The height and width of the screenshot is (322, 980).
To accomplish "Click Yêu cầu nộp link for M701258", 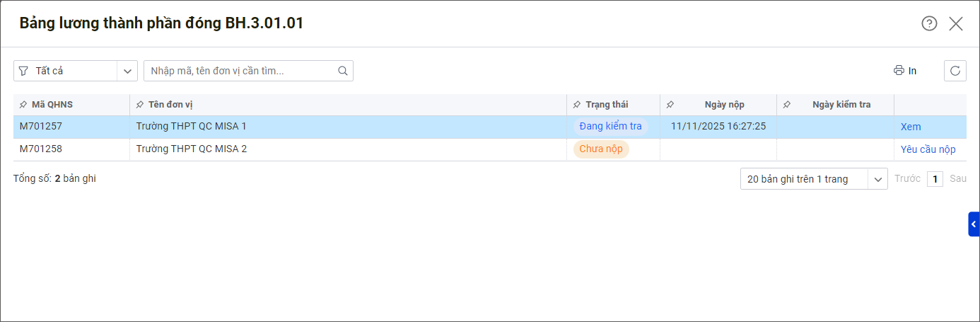I will [928, 149].
